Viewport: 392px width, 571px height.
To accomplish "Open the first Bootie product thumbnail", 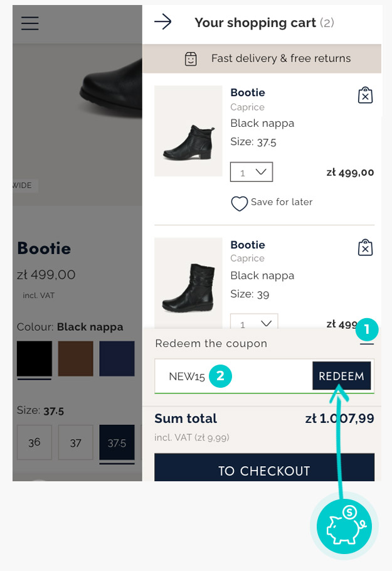I will (188, 131).
